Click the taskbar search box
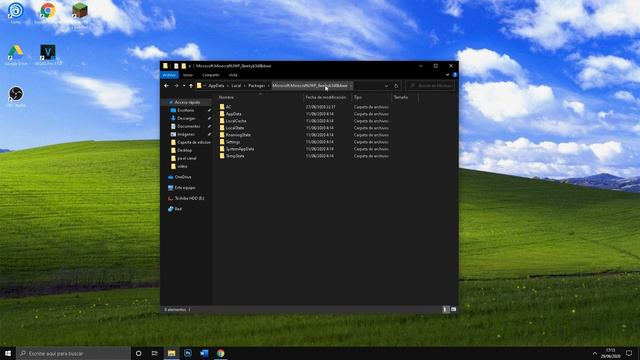 pyautogui.click(x=73, y=353)
